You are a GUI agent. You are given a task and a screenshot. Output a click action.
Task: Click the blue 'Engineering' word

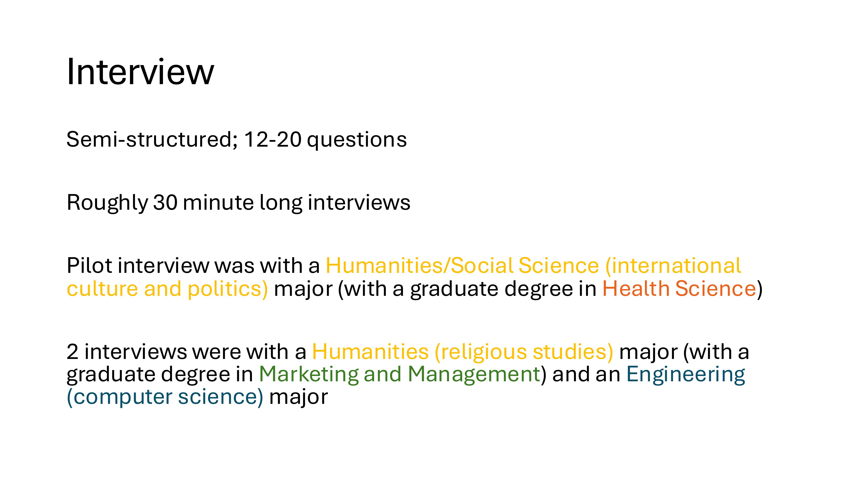(686, 375)
